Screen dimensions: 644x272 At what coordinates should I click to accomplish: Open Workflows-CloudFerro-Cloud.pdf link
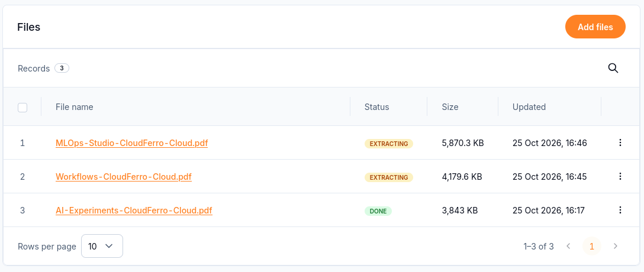coord(124,177)
